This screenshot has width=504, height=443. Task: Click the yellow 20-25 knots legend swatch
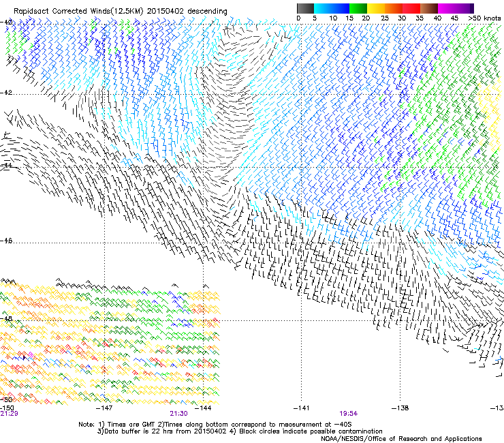[376, 8]
